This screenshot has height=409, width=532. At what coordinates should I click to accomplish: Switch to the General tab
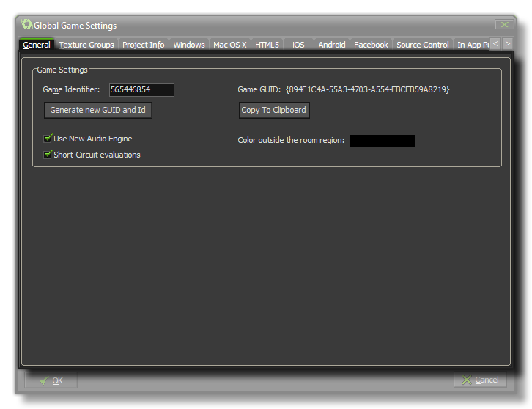click(x=37, y=45)
